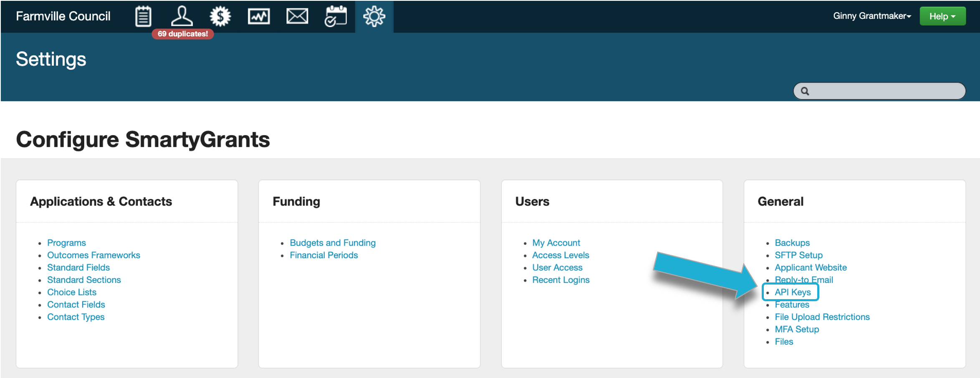Click the Farmville Council title
The width and height of the screenshot is (980, 378).
tap(63, 16)
